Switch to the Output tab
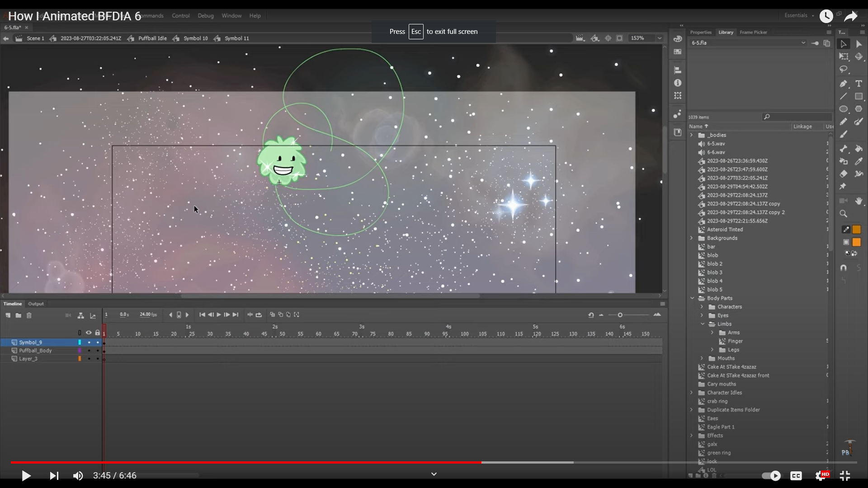 [x=36, y=304]
